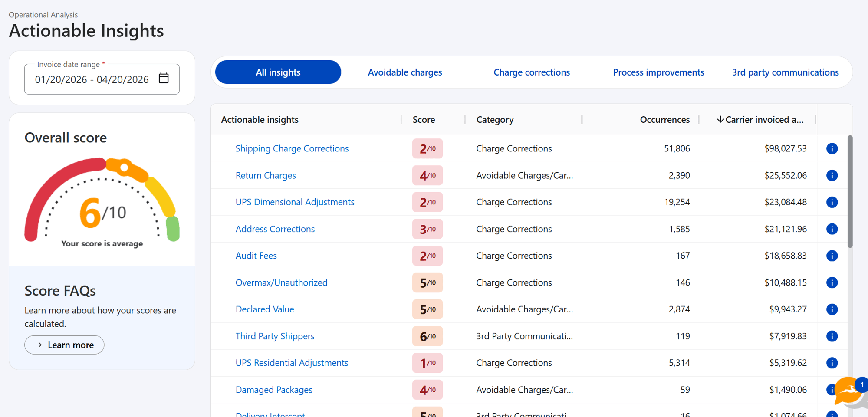Click the table scrollbar on the right

[849, 191]
